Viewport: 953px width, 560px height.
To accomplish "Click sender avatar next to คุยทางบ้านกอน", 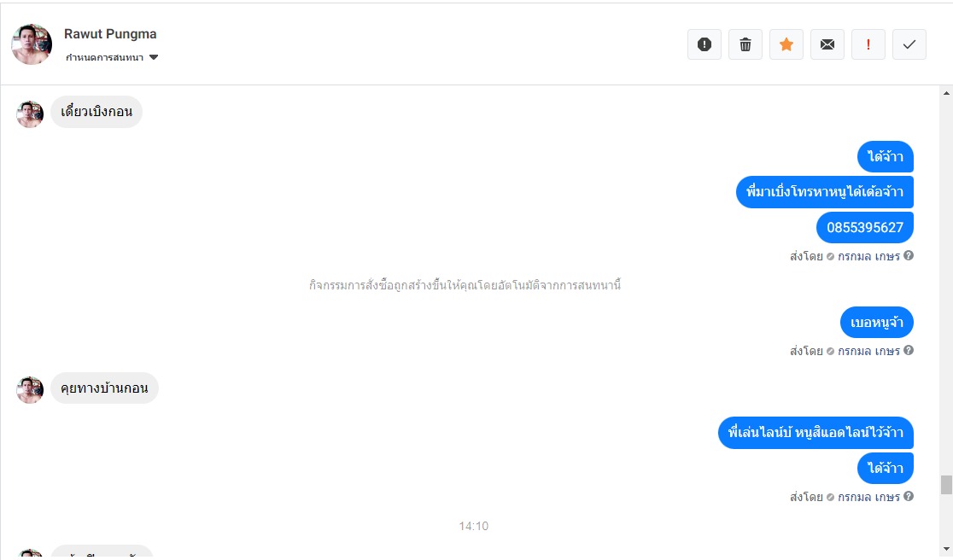I will 30,390.
